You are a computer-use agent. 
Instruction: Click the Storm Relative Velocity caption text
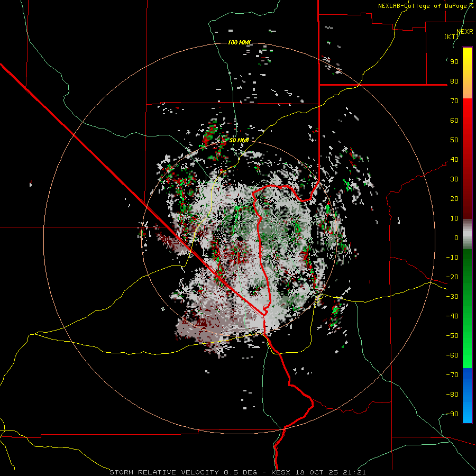tap(237, 472)
